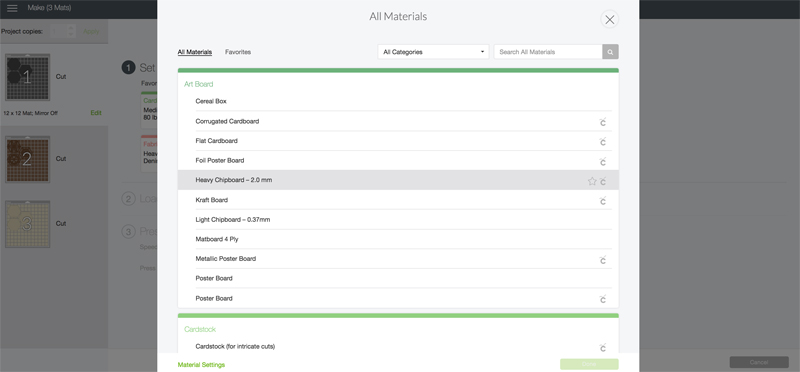The image size is (800, 372).
Task: Click the Cricut icon on Metallic Poster Board row
Action: tap(603, 260)
